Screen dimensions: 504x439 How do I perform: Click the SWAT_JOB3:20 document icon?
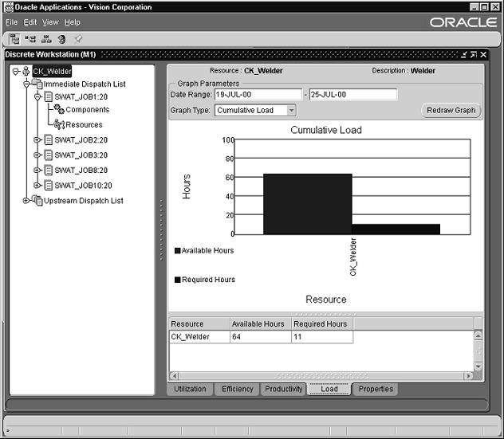(x=49, y=155)
